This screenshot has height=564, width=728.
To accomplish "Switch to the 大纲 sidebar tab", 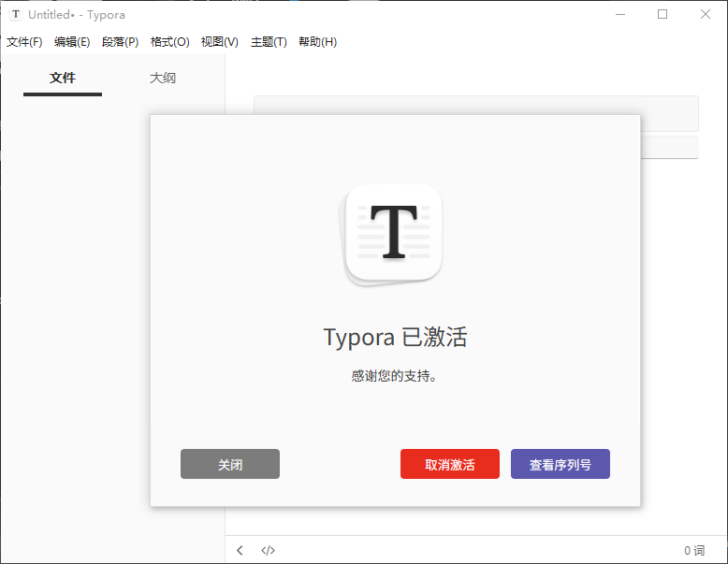I will click(163, 78).
